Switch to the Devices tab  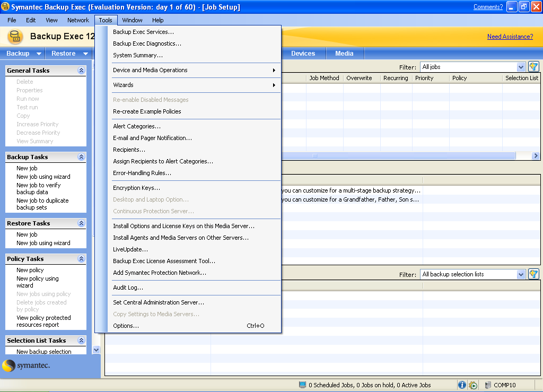303,54
